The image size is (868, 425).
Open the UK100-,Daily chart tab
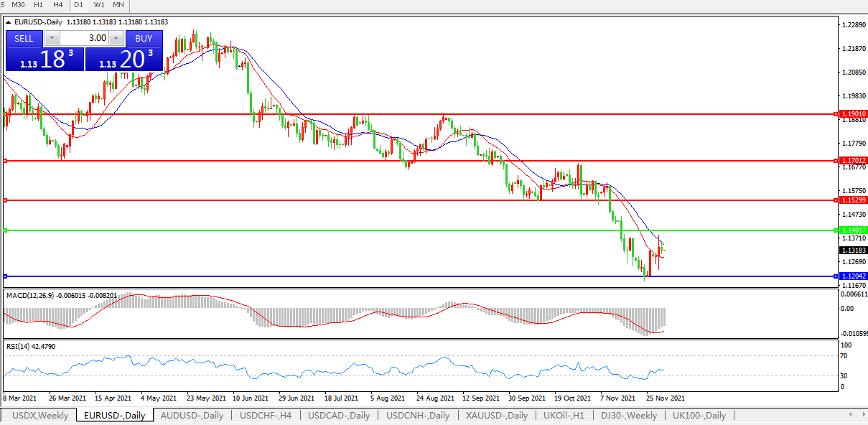click(699, 415)
